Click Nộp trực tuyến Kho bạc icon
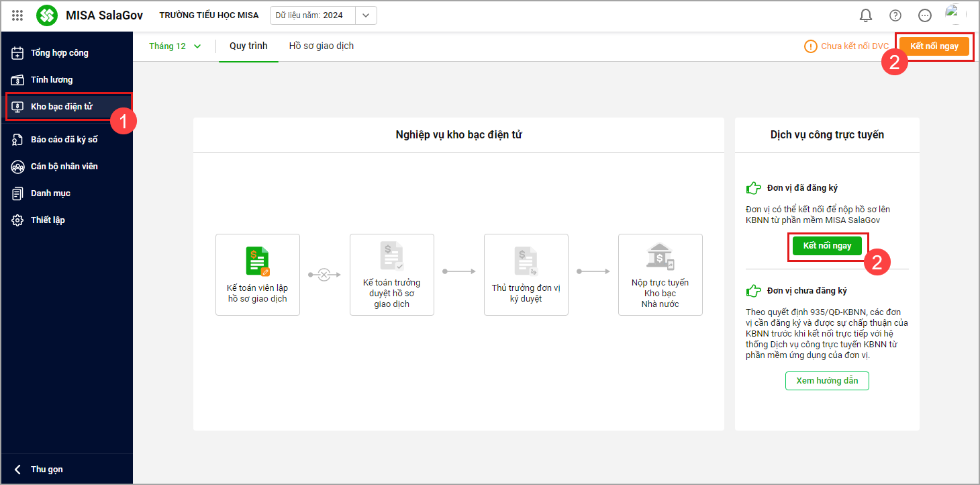This screenshot has width=980, height=485. [660, 257]
